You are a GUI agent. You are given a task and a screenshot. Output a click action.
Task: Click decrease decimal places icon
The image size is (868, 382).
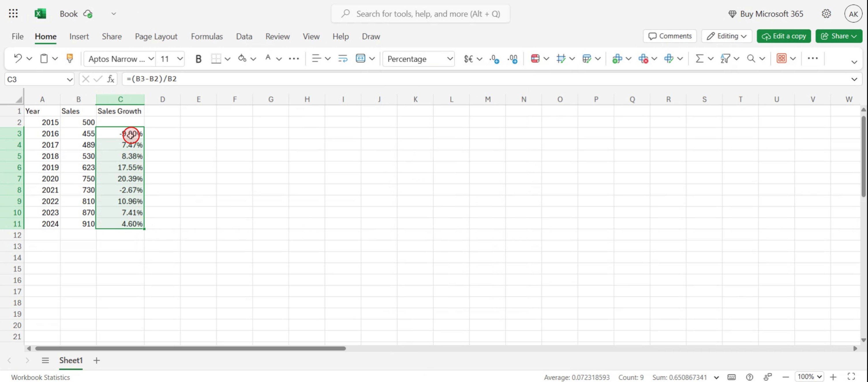(513, 59)
